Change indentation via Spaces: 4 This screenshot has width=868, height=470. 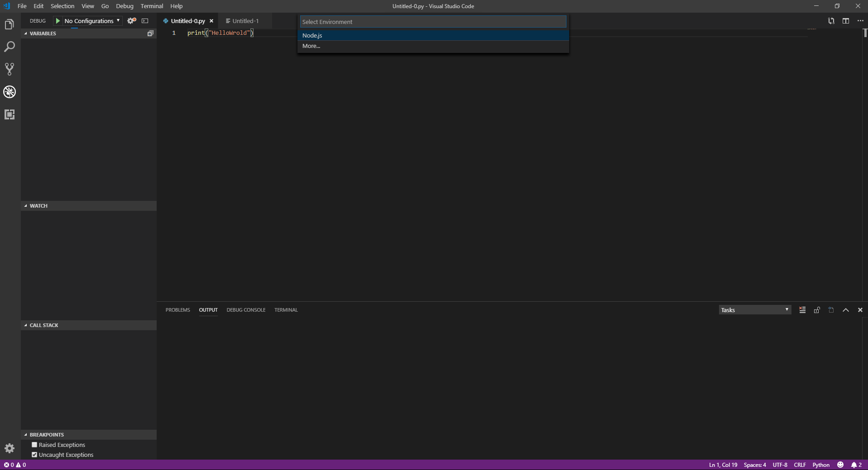pos(755,465)
